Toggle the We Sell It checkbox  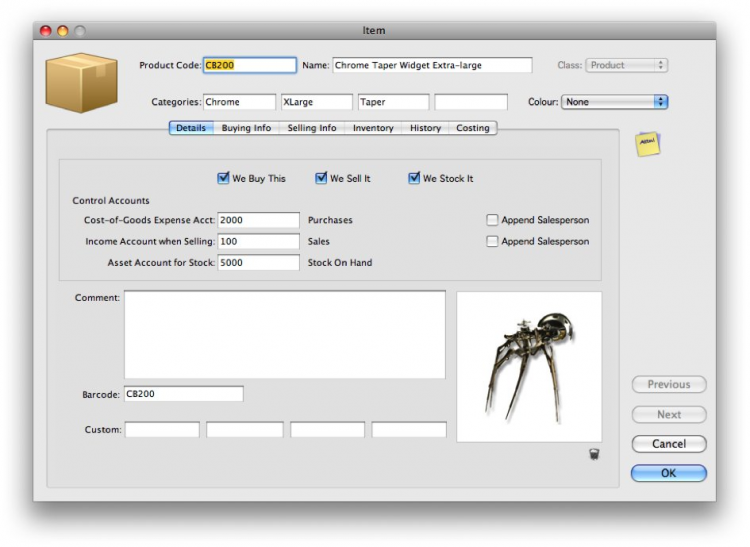coord(321,179)
